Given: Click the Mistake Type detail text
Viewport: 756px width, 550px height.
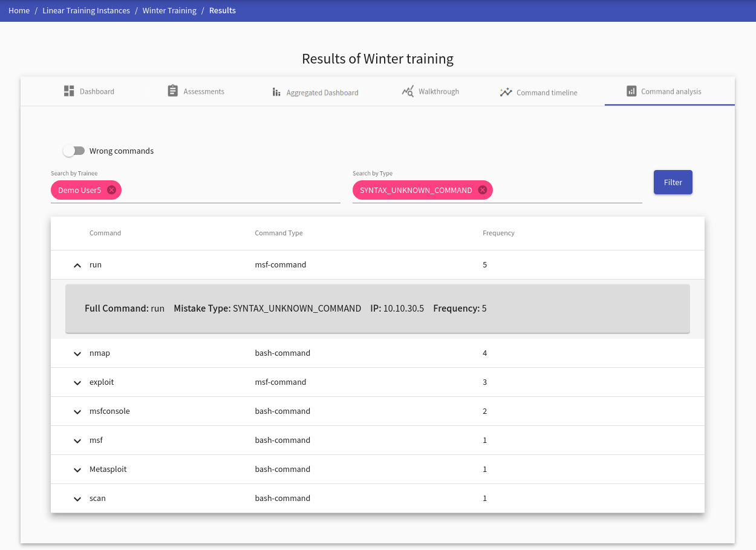Looking at the screenshot, I should click(267, 308).
